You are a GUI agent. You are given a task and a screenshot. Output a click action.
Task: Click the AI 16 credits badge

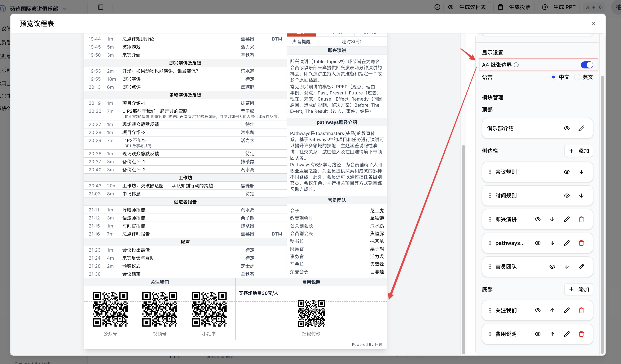(x=594, y=7)
